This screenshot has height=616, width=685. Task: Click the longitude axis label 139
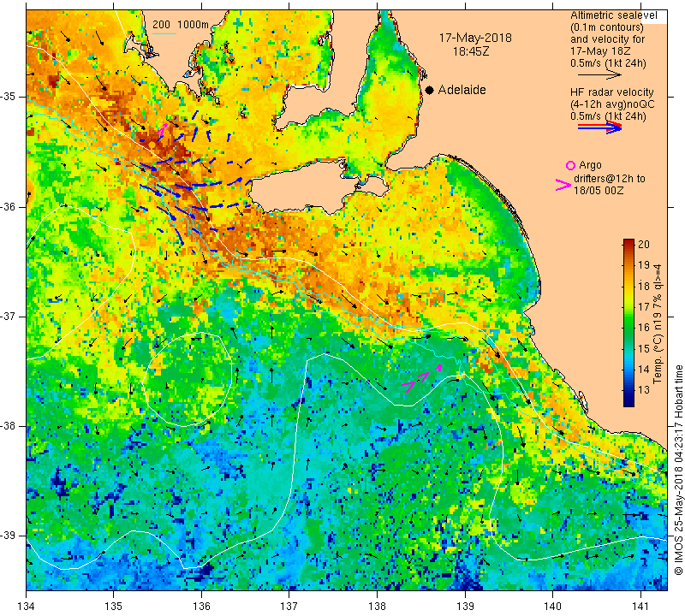[x=465, y=606]
